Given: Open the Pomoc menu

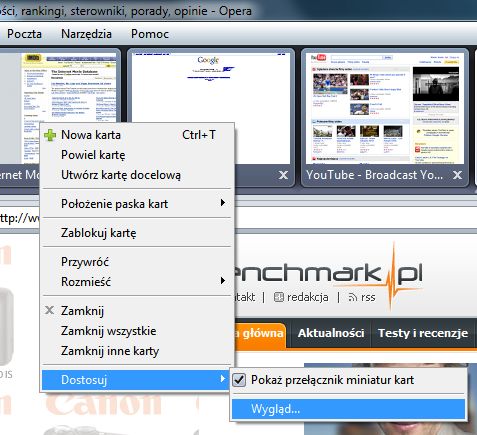Looking at the screenshot, I should (x=150, y=34).
